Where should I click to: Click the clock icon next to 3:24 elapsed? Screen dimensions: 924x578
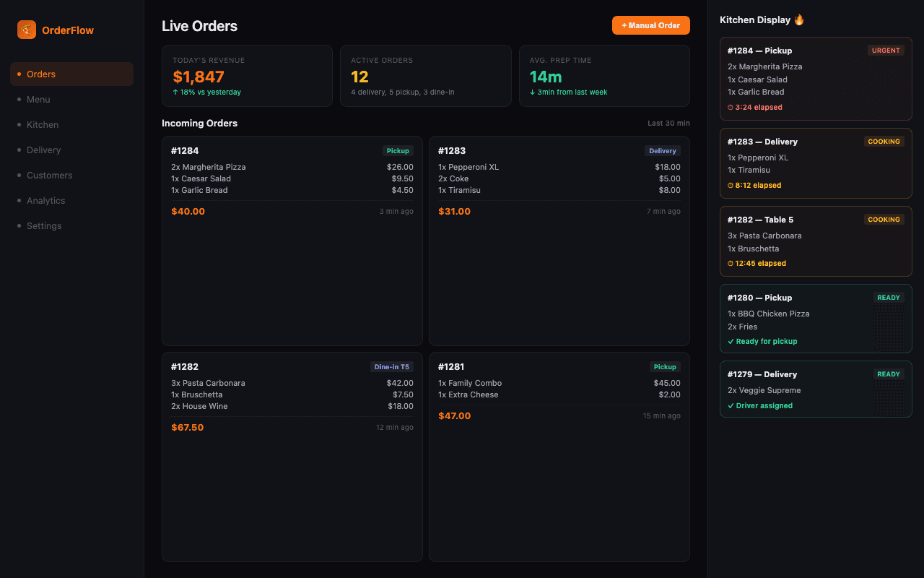point(731,108)
